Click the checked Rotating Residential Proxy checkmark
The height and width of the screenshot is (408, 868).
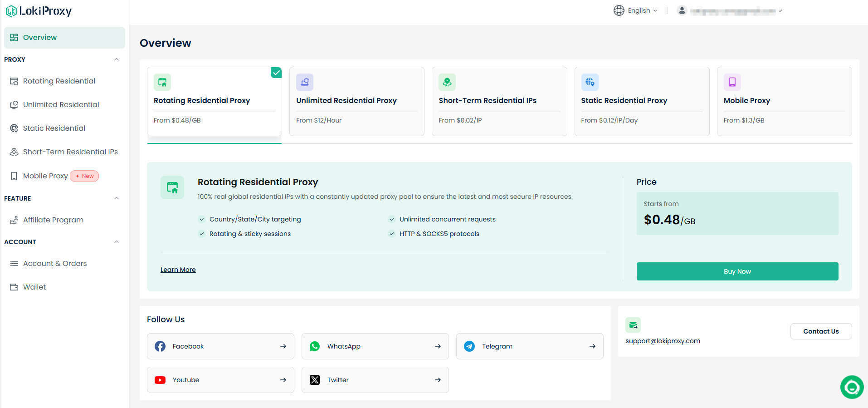point(276,73)
